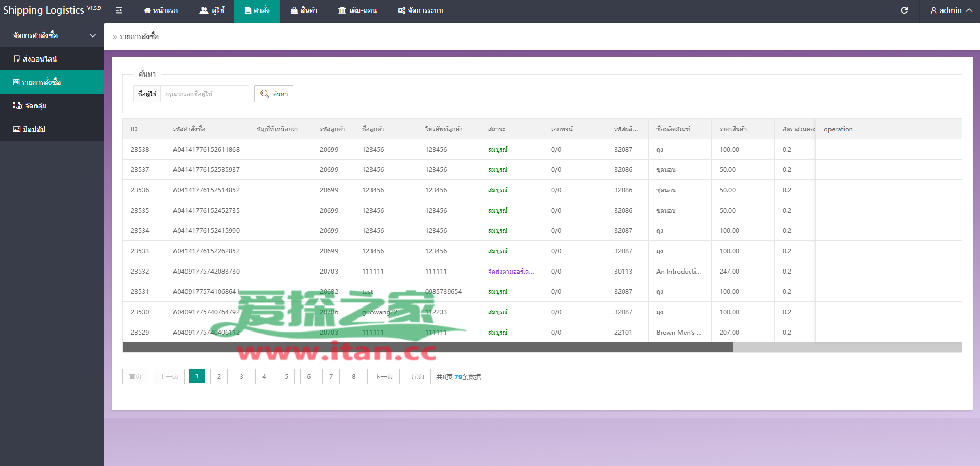Select the คำสั่ง orders top tab
Screen dimensions: 980x466
pos(257,10)
